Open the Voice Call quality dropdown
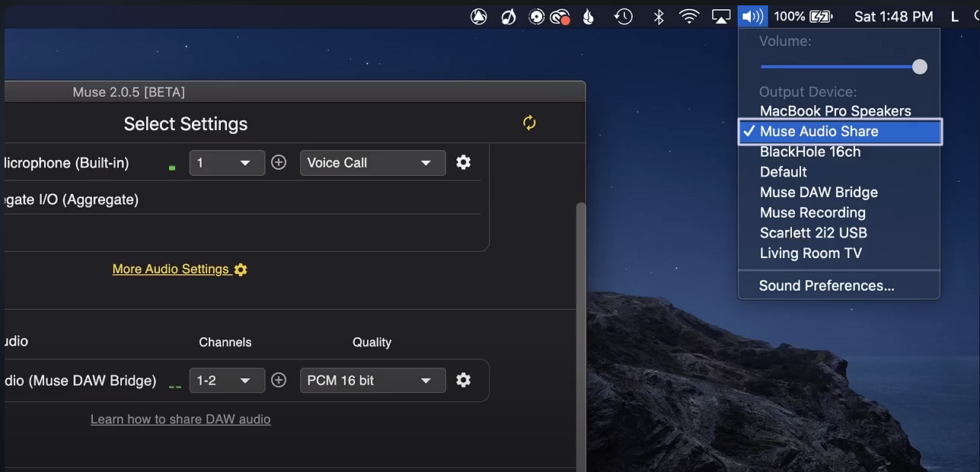Image resolution: width=980 pixels, height=472 pixels. pyautogui.click(x=373, y=162)
